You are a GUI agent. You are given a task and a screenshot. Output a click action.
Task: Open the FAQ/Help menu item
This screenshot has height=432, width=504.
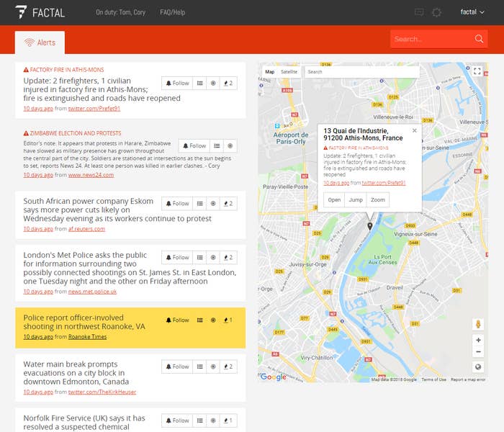tap(173, 12)
